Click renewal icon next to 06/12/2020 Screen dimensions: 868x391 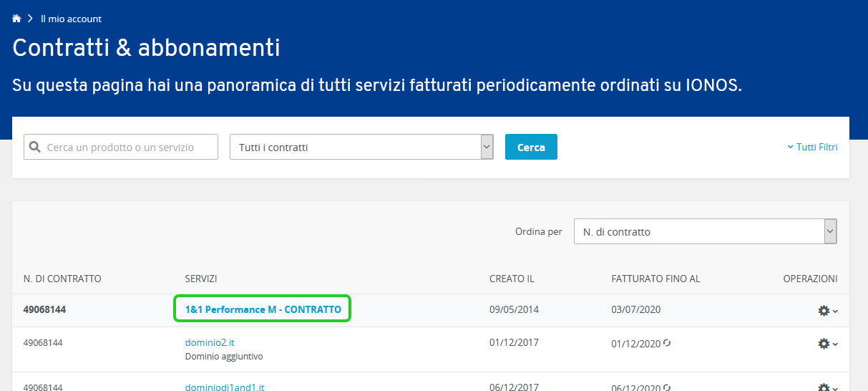[667, 387]
